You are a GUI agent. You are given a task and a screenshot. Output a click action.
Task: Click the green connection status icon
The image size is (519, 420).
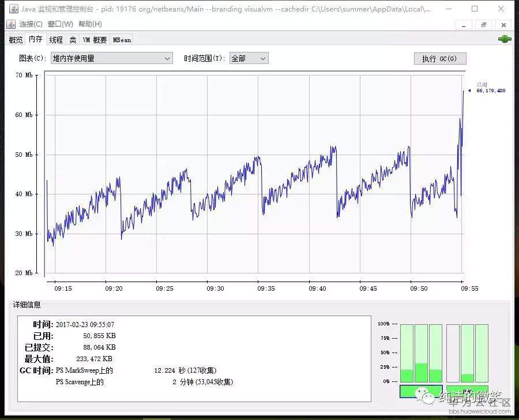(x=505, y=39)
